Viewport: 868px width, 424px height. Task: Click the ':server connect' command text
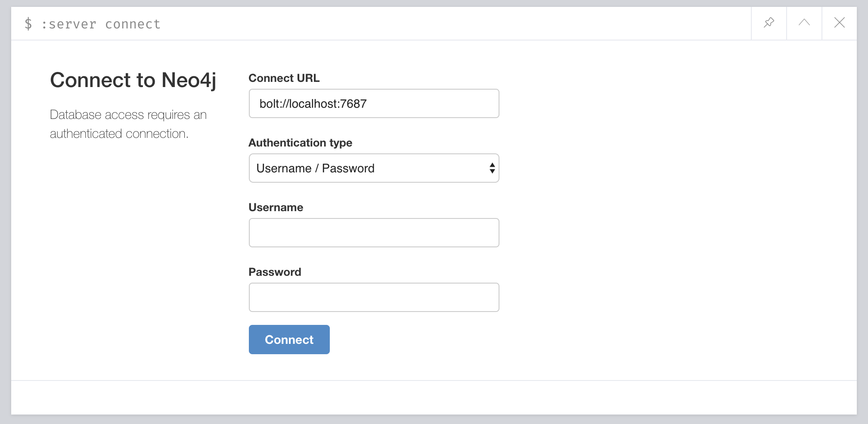[101, 24]
